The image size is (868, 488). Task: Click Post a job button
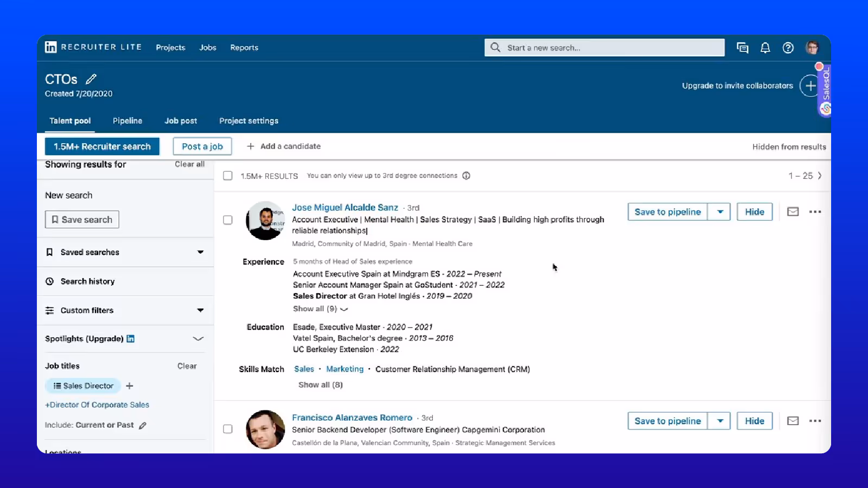click(x=202, y=146)
